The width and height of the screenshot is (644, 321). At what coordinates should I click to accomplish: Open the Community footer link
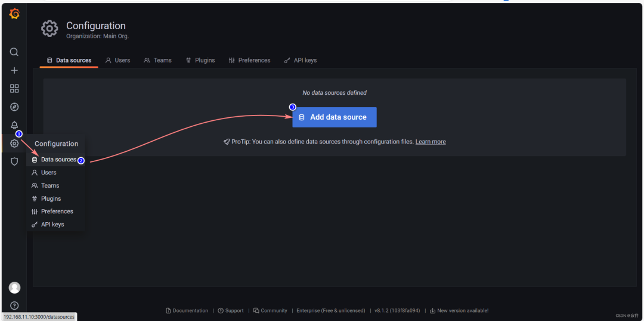pyautogui.click(x=270, y=311)
